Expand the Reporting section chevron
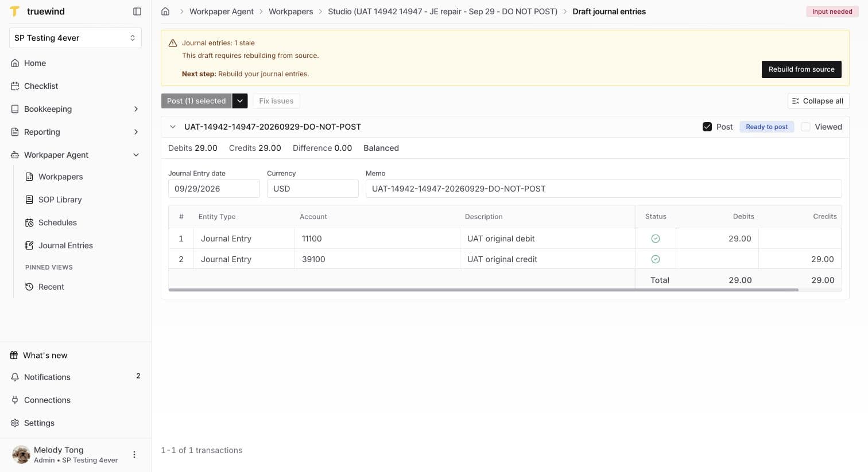This screenshot has width=868, height=472. tap(136, 132)
